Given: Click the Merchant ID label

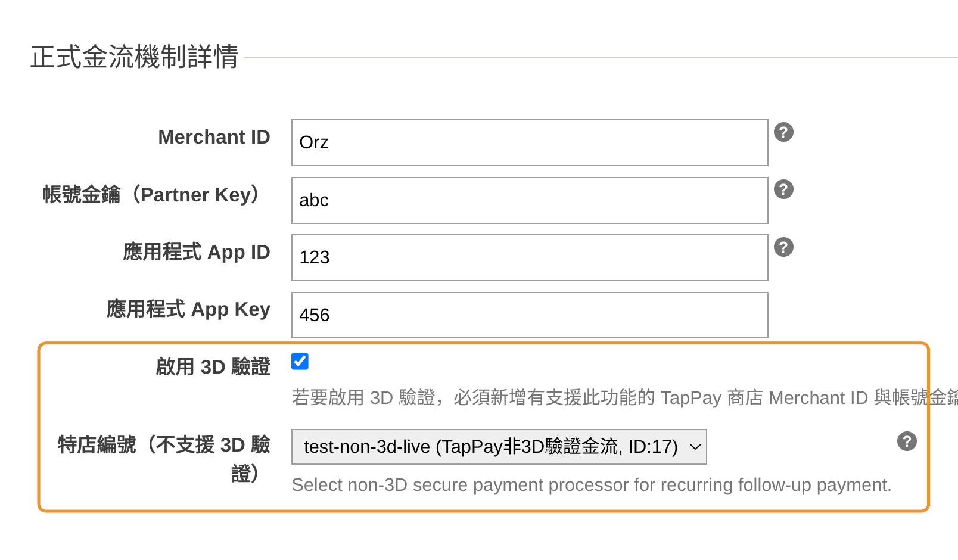Looking at the screenshot, I should (214, 138).
